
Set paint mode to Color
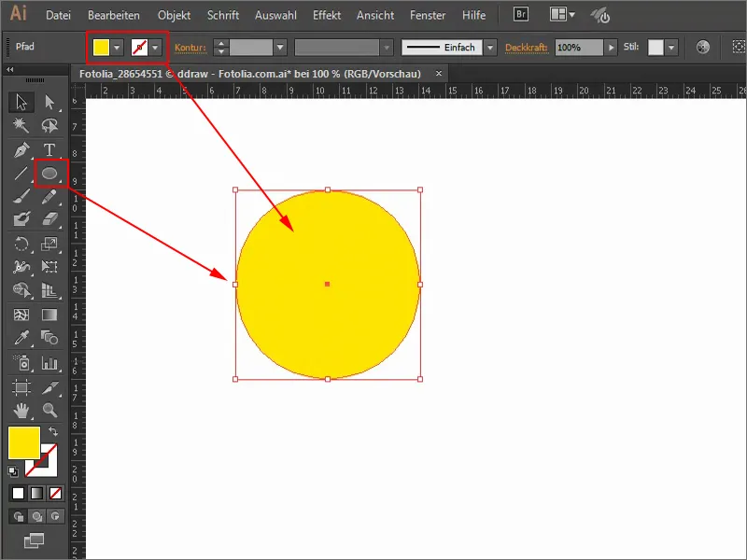[18, 494]
